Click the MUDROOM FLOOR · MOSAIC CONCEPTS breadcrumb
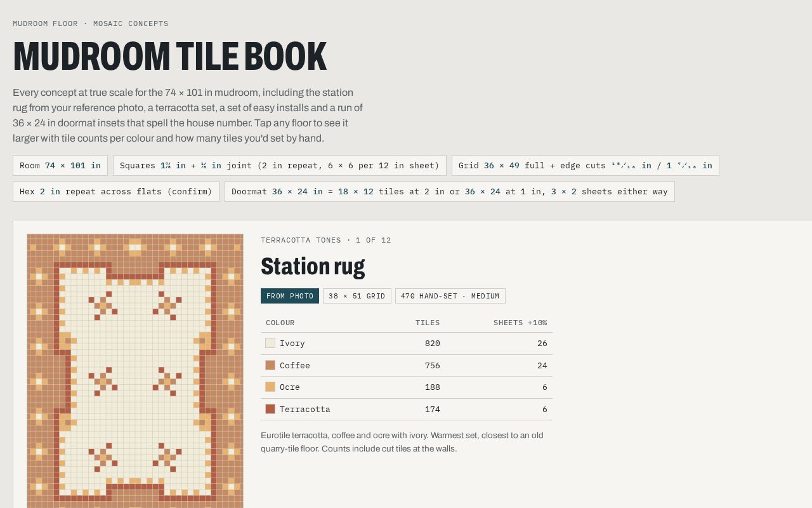This screenshot has height=508, width=812. pos(91,23)
